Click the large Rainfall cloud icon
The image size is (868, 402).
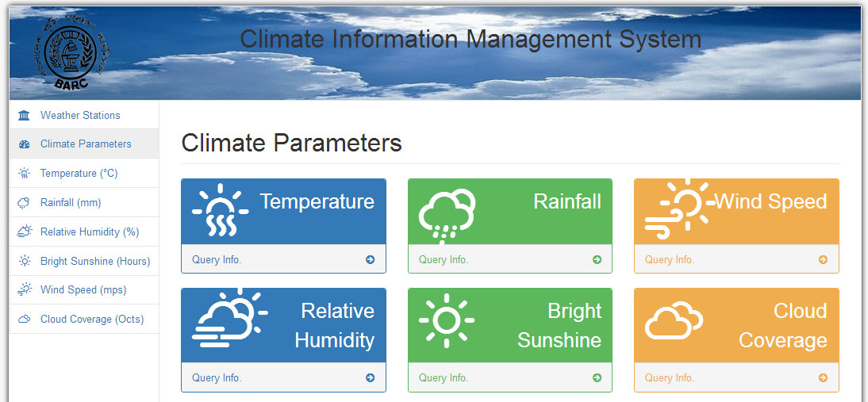[446, 213]
